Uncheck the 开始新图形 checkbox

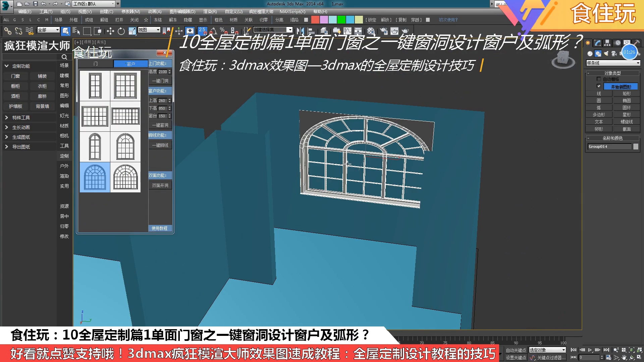click(599, 86)
